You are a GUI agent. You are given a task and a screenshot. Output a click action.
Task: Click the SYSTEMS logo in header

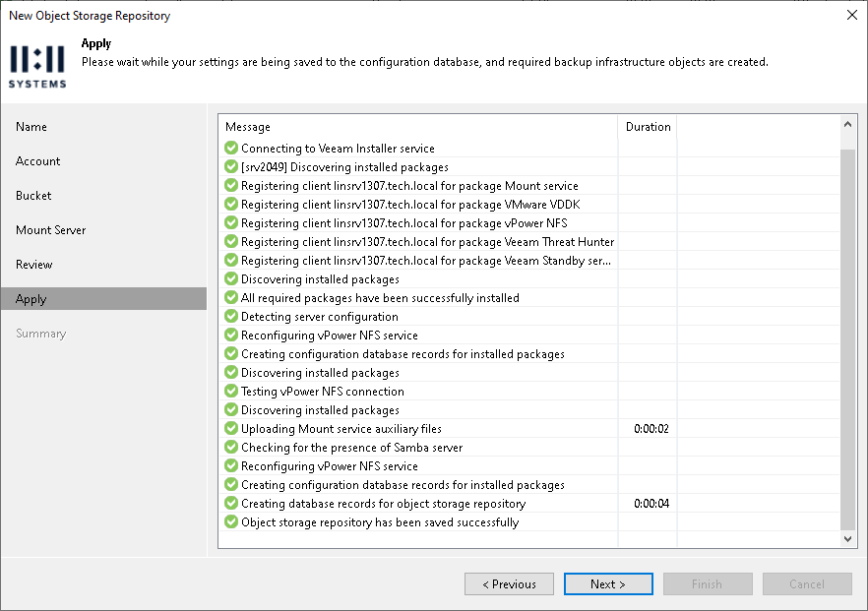pos(37,67)
